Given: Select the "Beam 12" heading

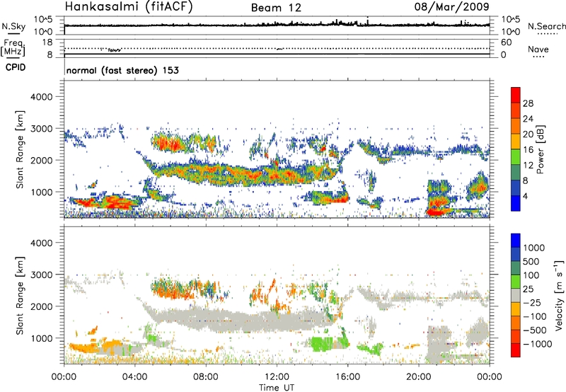Looking at the screenshot, I should point(276,8).
